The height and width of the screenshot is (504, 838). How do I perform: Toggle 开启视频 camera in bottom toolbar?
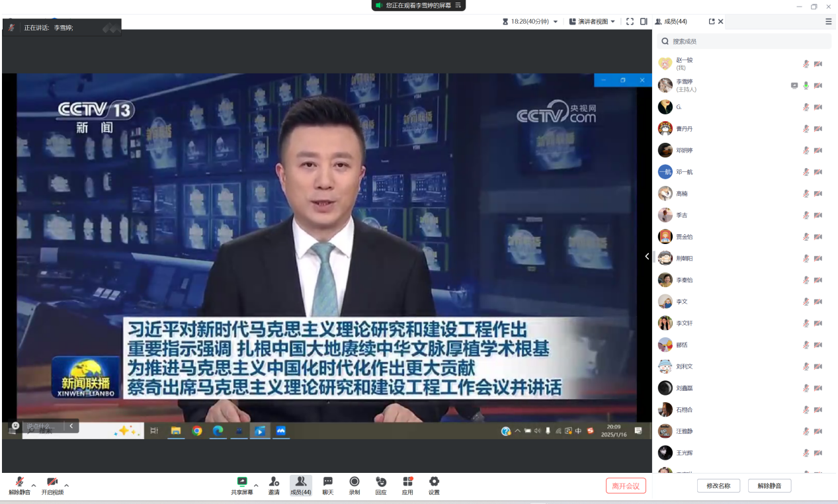tap(52, 482)
